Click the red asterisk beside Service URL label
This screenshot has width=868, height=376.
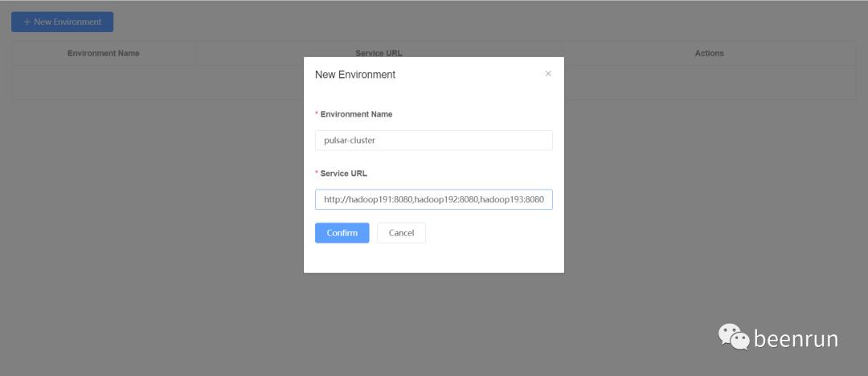coord(317,173)
